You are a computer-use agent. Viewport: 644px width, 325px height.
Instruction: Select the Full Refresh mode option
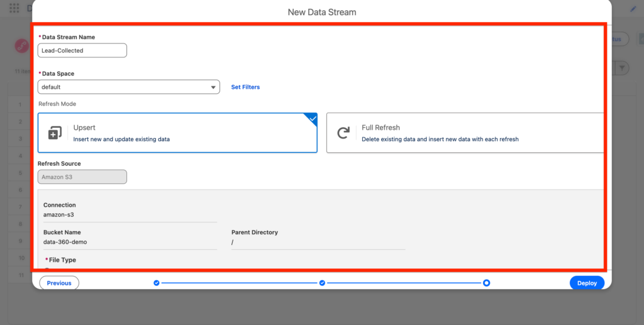[465, 133]
